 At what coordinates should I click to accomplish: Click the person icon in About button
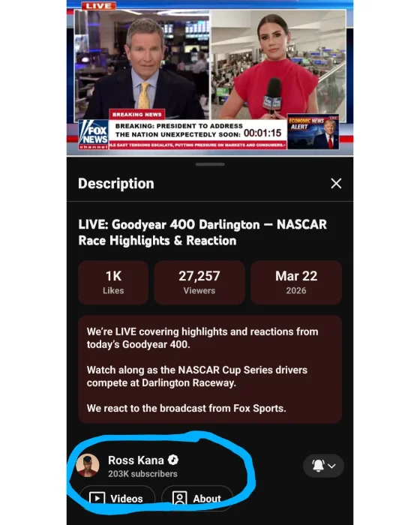click(x=179, y=499)
